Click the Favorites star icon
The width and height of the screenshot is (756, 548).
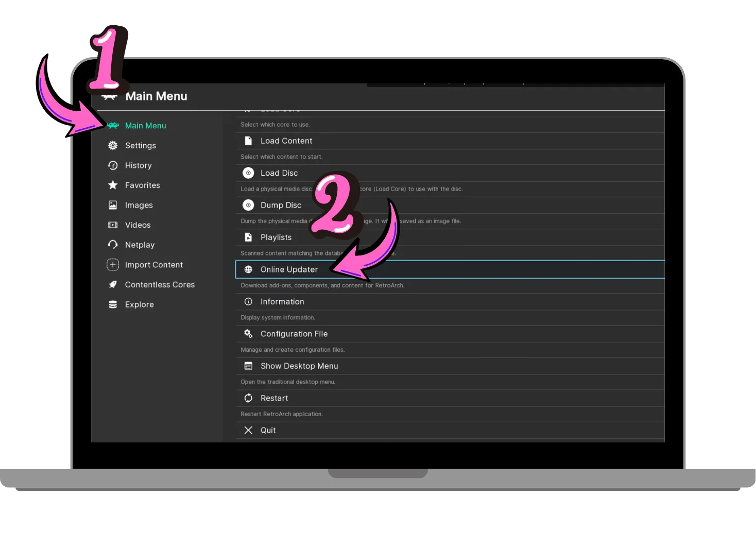(113, 185)
